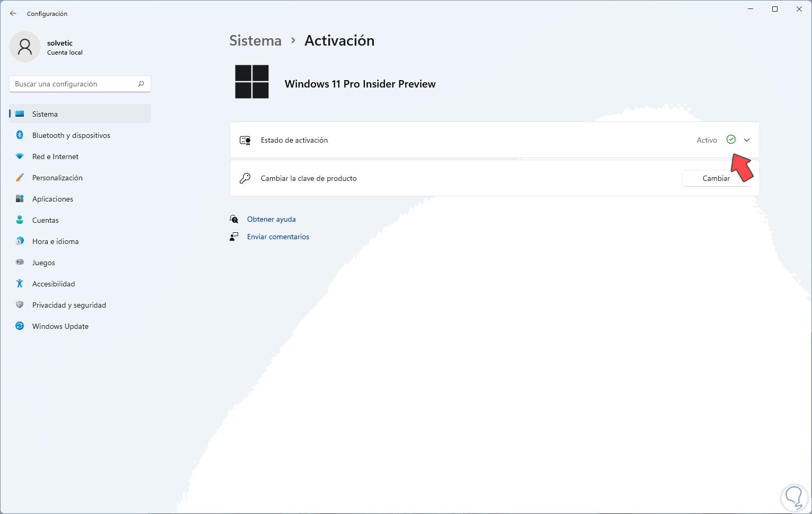
Task: Open Hora e idioma settings
Action: 80,241
